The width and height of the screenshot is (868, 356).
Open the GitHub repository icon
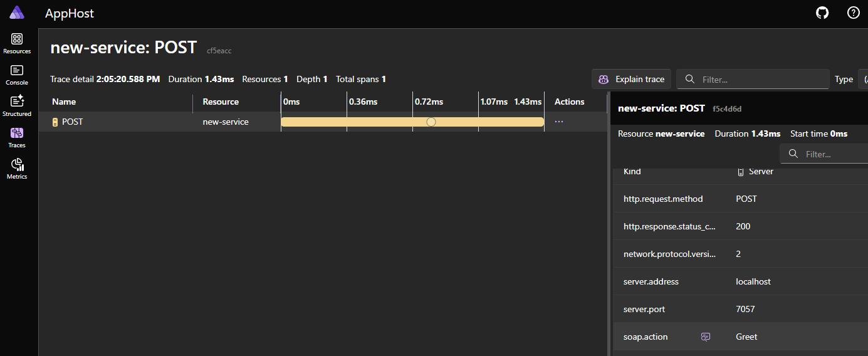pyautogui.click(x=822, y=13)
